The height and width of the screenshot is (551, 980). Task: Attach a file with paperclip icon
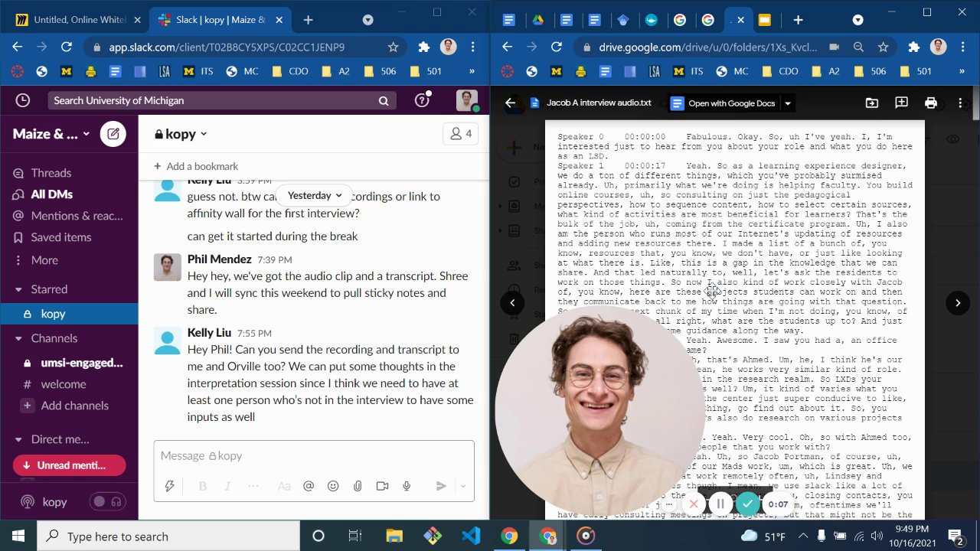358,486
